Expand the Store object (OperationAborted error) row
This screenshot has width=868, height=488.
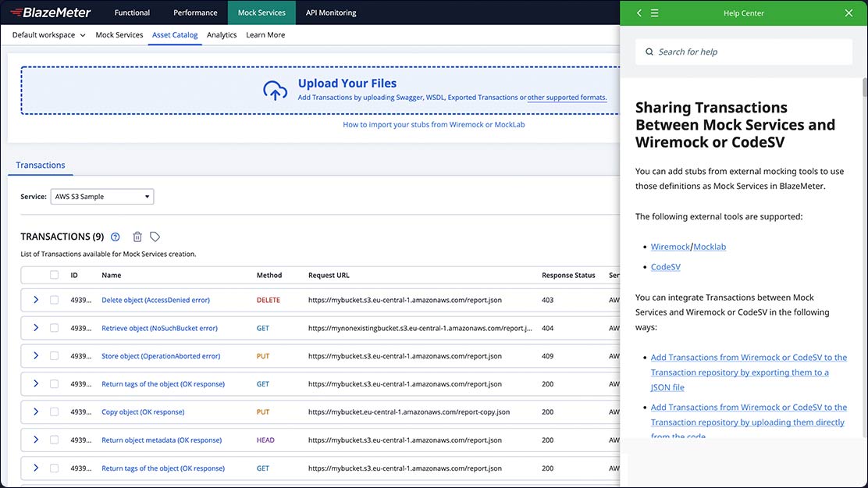click(x=36, y=355)
